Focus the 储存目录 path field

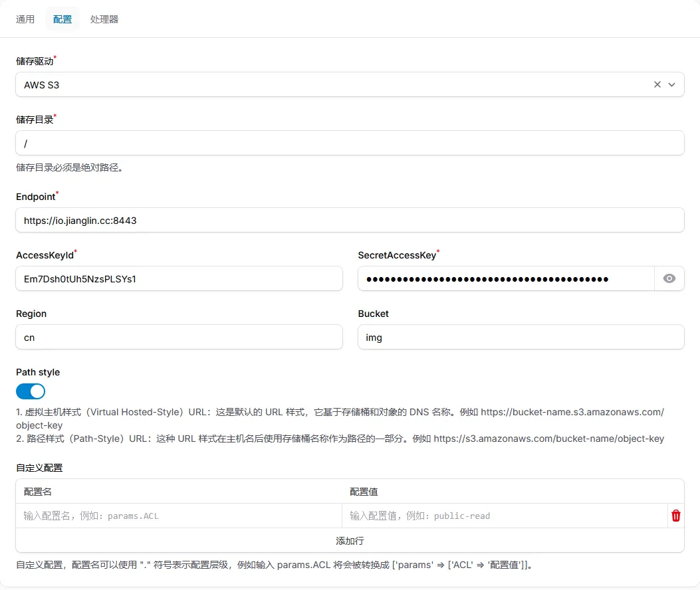350,143
